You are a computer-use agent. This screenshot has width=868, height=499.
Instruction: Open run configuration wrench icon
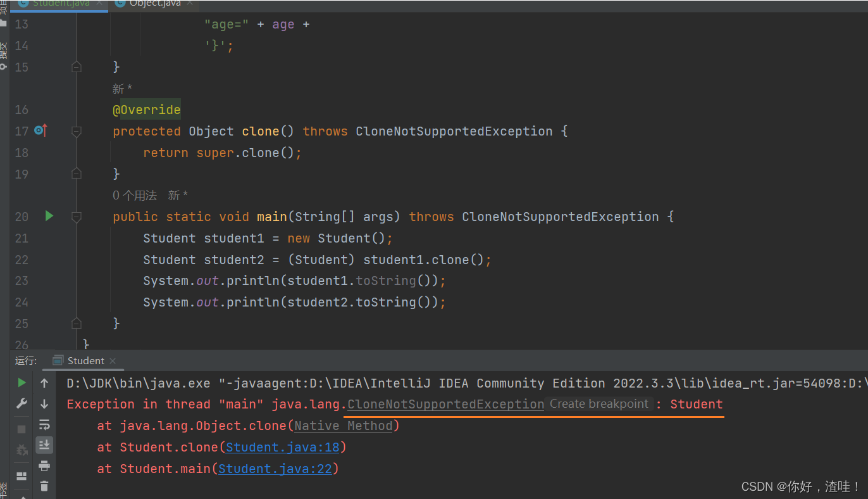(22, 403)
